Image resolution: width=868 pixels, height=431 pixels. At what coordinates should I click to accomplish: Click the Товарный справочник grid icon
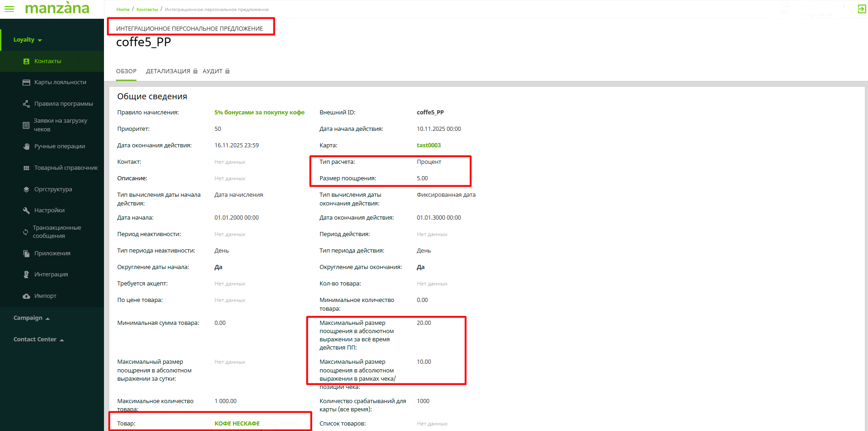pyautogui.click(x=27, y=168)
